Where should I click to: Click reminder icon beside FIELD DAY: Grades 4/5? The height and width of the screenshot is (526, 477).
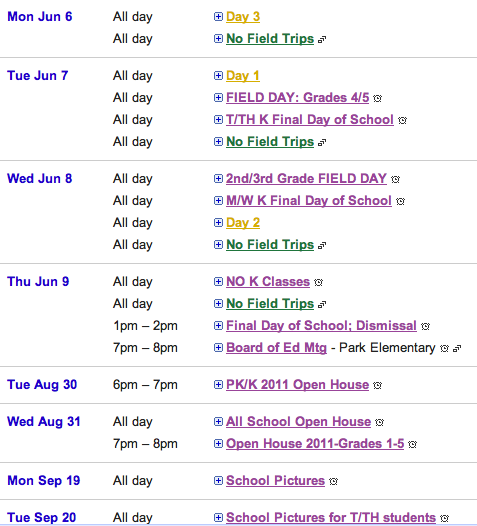pos(377,98)
